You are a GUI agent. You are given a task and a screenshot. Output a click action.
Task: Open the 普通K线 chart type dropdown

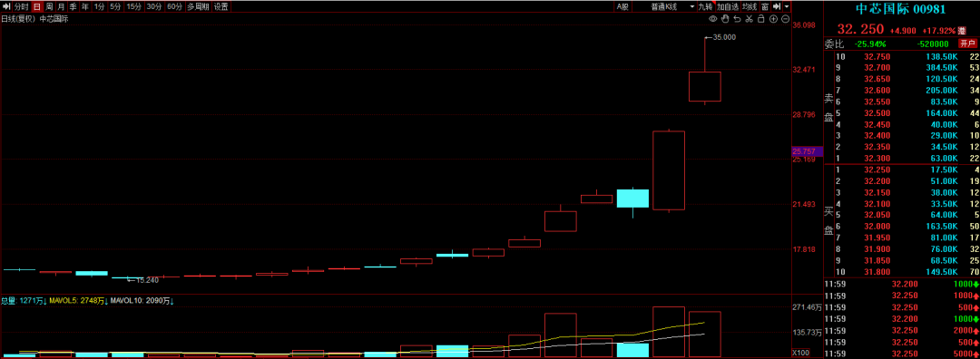click(x=663, y=6)
